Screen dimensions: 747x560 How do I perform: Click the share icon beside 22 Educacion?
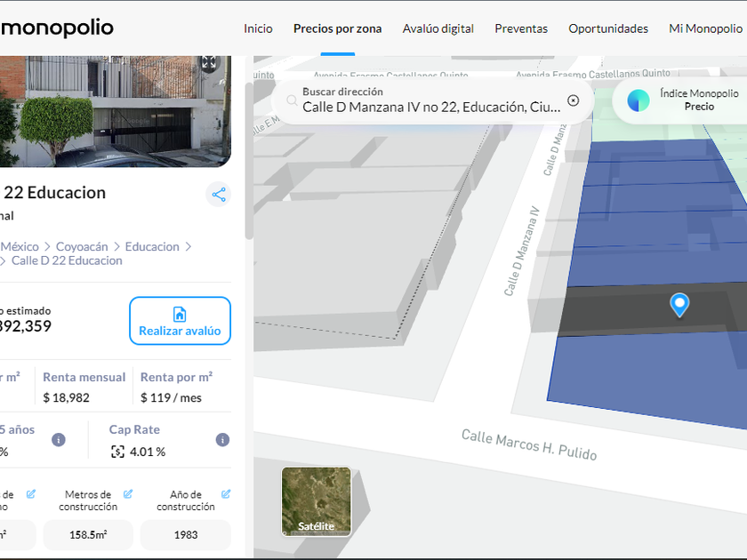coord(219,195)
